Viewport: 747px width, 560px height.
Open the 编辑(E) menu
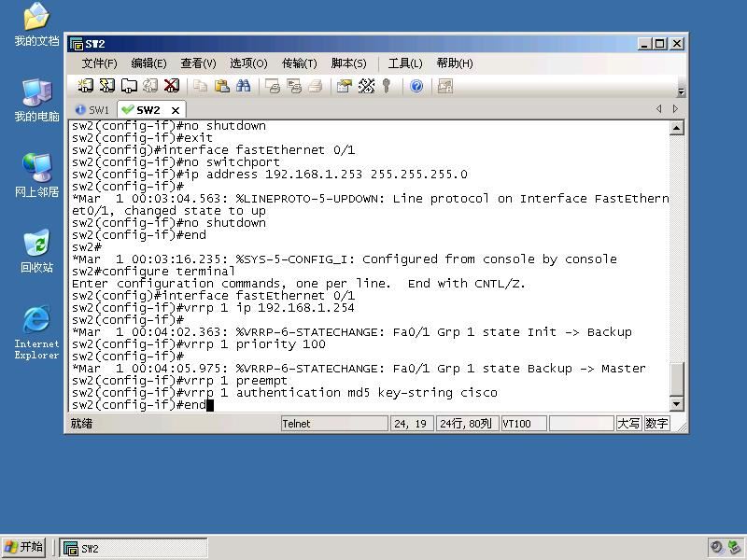click(x=148, y=63)
